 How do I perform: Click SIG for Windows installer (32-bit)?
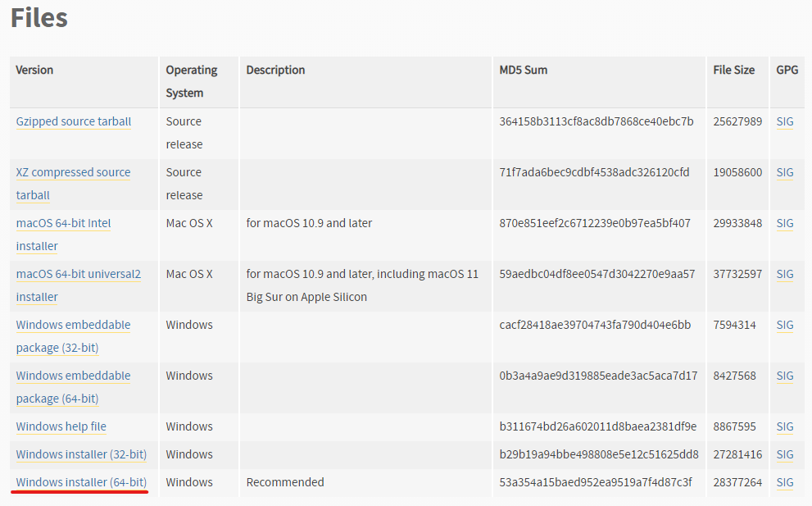(785, 454)
